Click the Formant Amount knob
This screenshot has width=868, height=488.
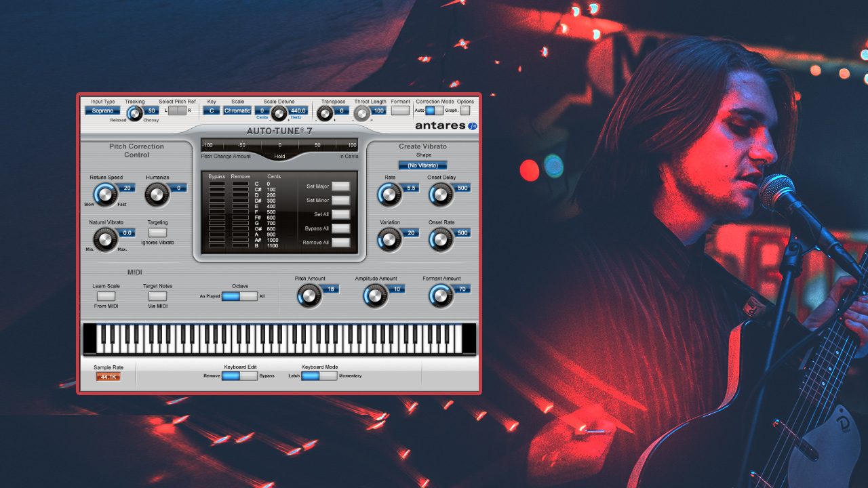pos(440,296)
